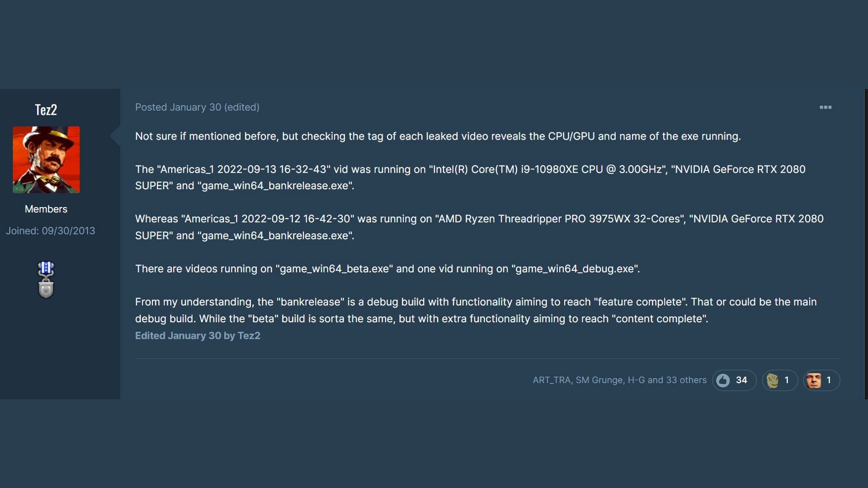Click the second silver badge icon
Viewport: 868px width, 488px height.
point(46,290)
